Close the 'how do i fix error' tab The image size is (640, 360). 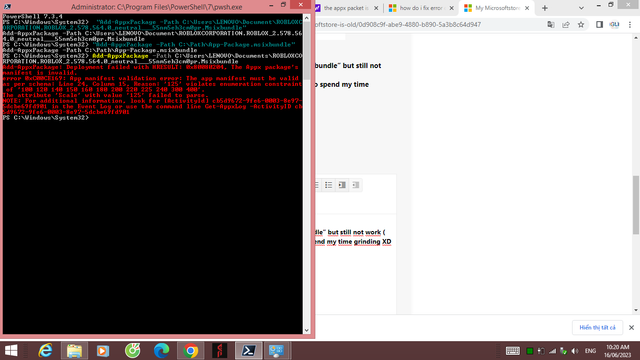pos(451,8)
